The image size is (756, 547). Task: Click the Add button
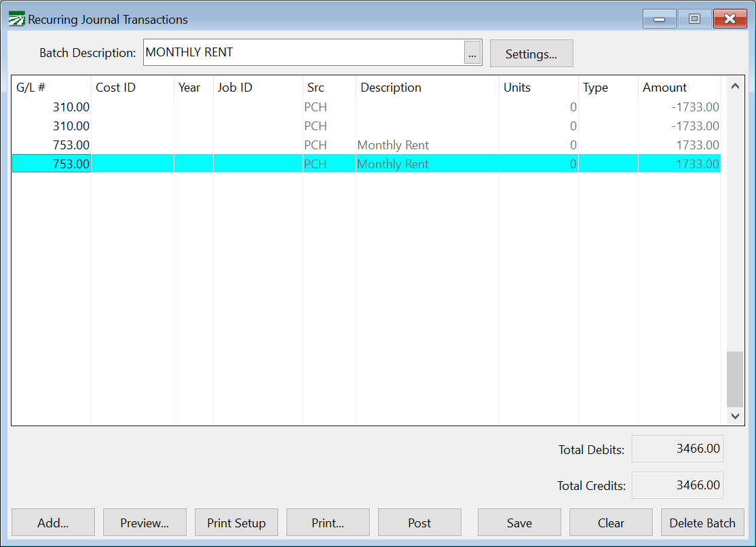(x=53, y=523)
